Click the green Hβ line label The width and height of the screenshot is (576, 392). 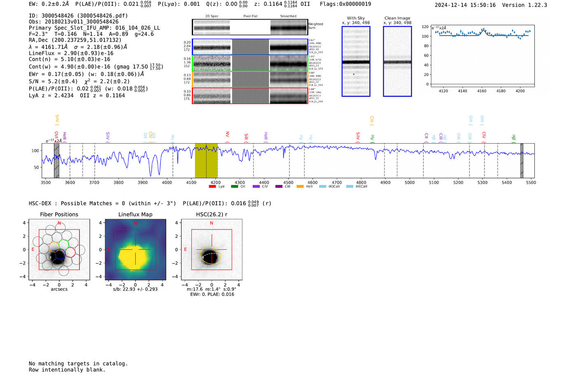(x=513, y=137)
